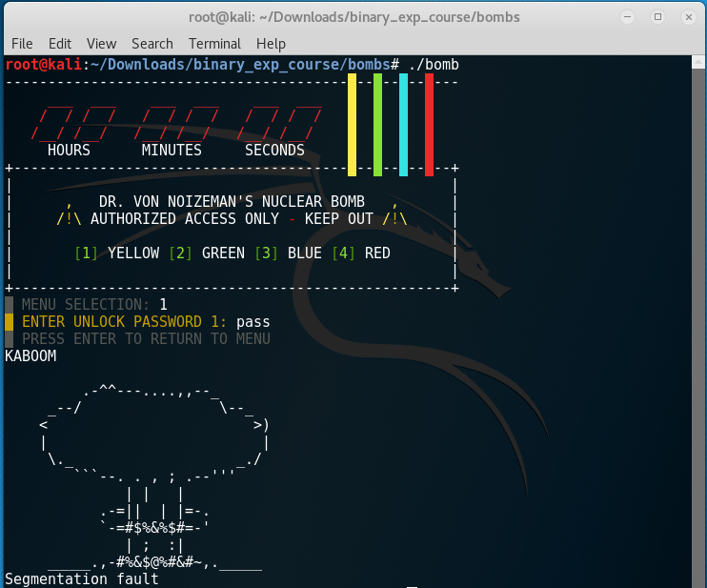Open the Search menu
Viewport: 707px width, 588px height.
point(152,44)
